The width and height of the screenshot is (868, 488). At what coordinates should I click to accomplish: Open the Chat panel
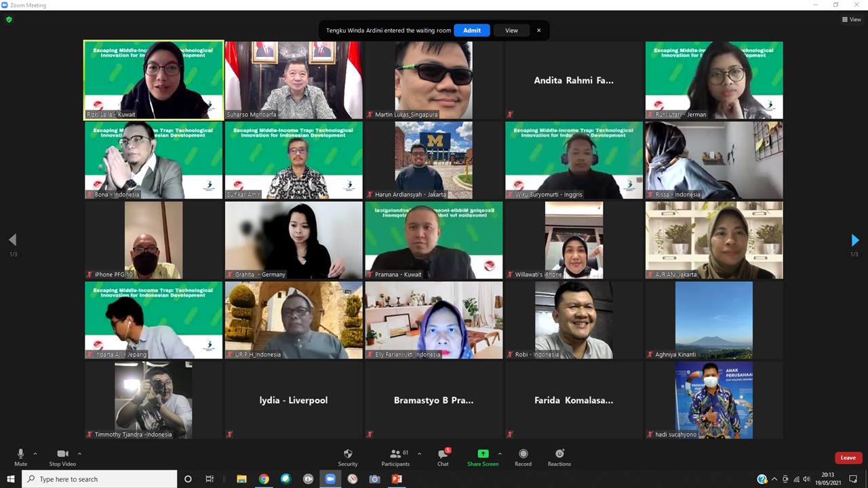[x=442, y=457]
